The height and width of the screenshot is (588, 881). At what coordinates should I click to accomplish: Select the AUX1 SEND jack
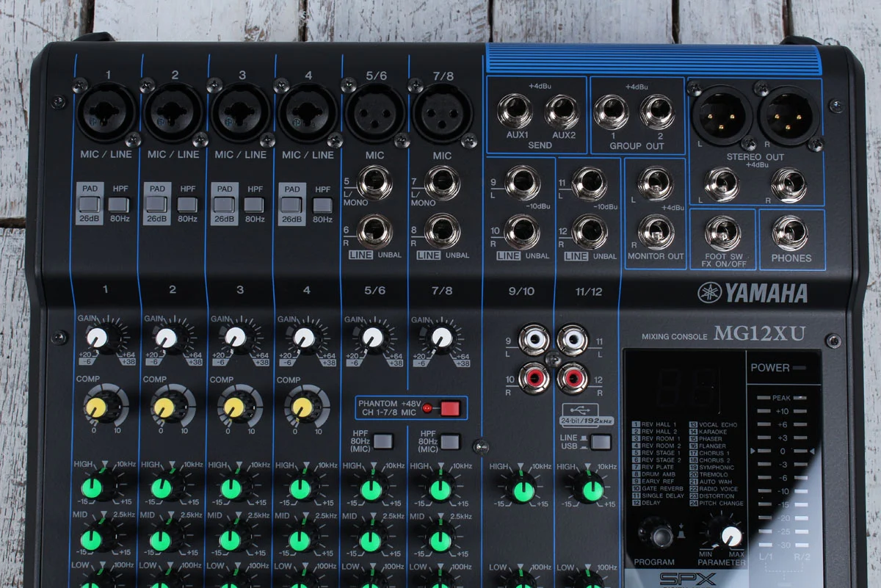pos(515,112)
